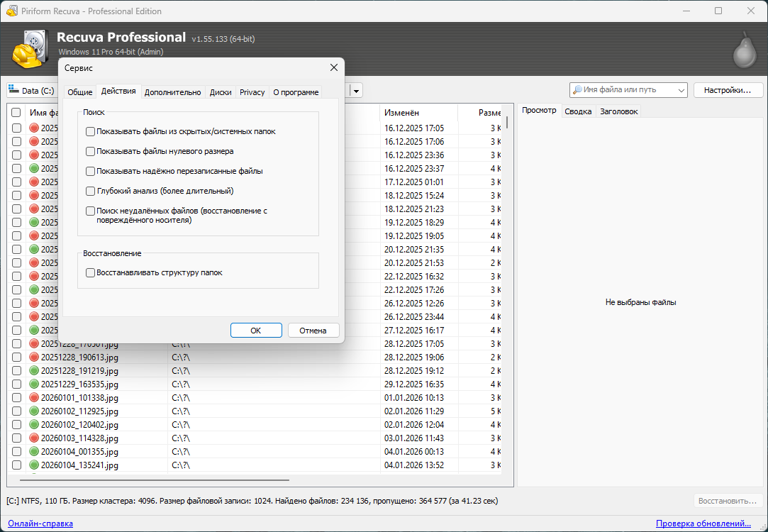Switch to the Общие tab
This screenshot has height=532, width=768.
pyautogui.click(x=80, y=92)
